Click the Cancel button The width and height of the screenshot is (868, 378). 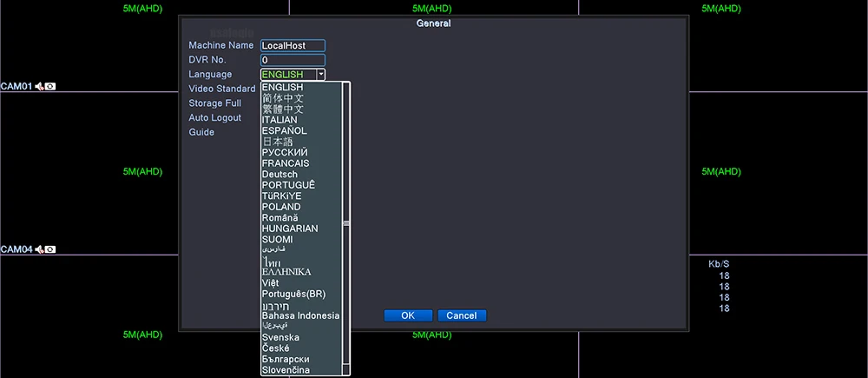tap(462, 315)
